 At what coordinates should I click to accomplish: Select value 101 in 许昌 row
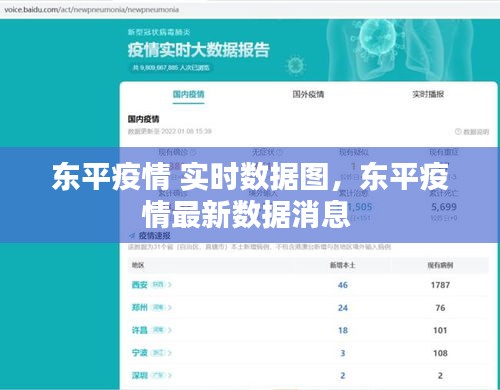pyautogui.click(x=440, y=330)
